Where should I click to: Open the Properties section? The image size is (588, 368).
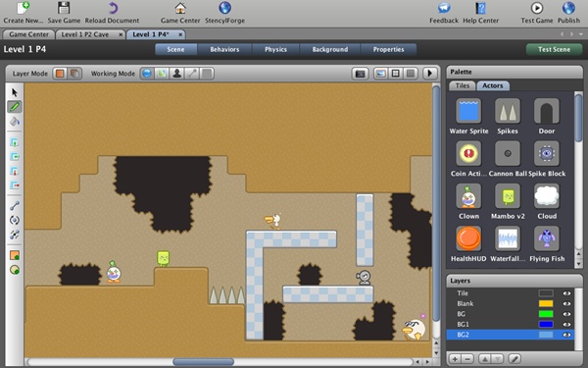pos(388,50)
